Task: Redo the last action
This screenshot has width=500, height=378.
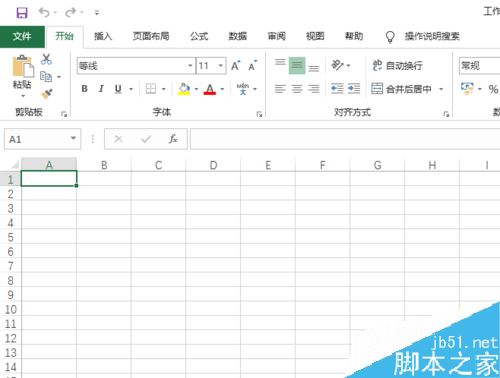Action: pos(71,12)
